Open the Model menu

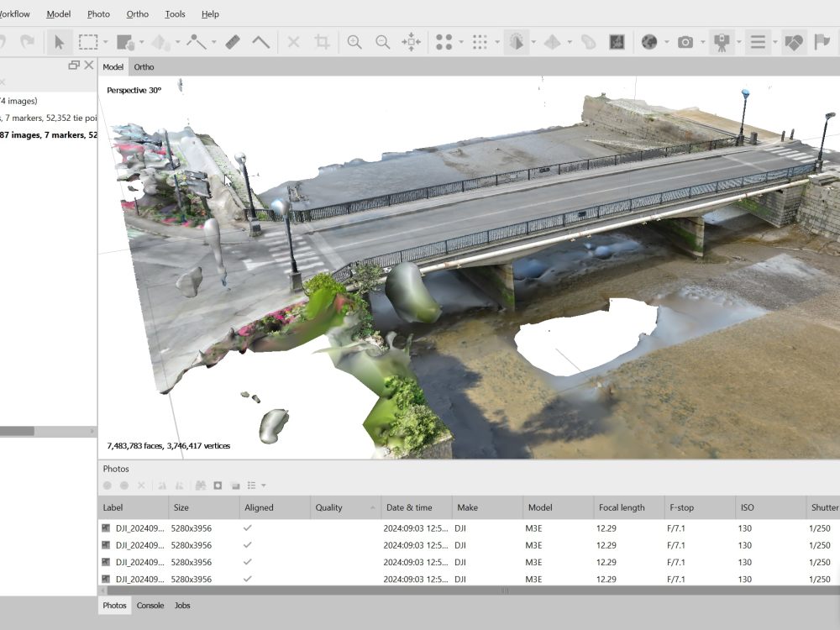pyautogui.click(x=59, y=14)
